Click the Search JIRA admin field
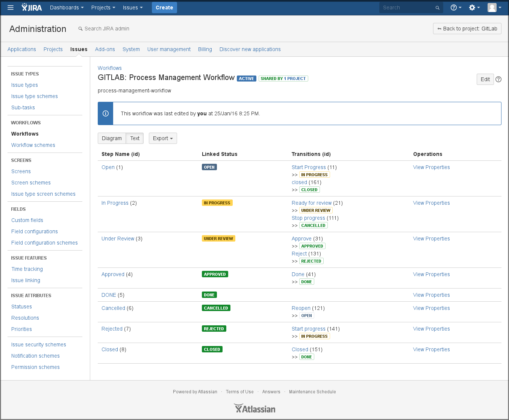The height and width of the screenshot is (420, 509). pyautogui.click(x=107, y=29)
